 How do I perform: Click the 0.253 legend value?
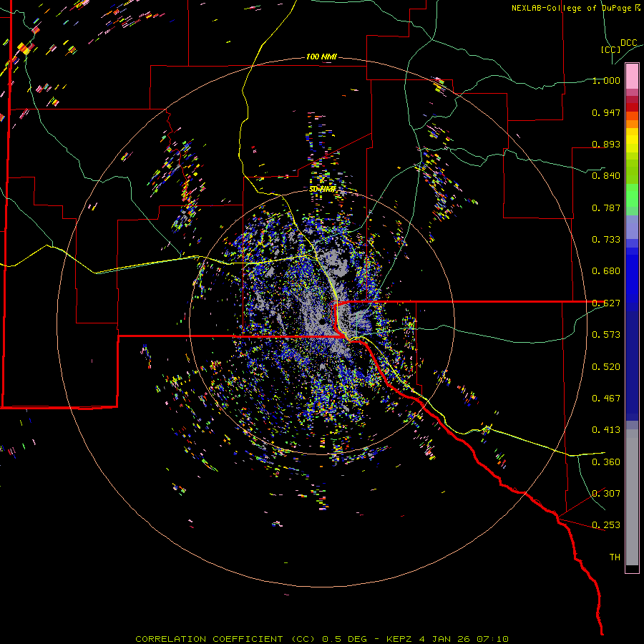[x=606, y=525]
